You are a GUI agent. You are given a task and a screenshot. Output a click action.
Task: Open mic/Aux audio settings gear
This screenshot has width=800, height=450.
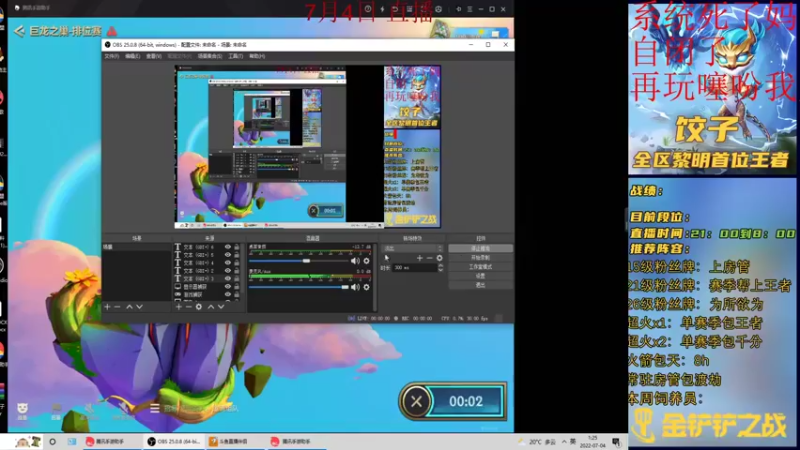tap(366, 287)
